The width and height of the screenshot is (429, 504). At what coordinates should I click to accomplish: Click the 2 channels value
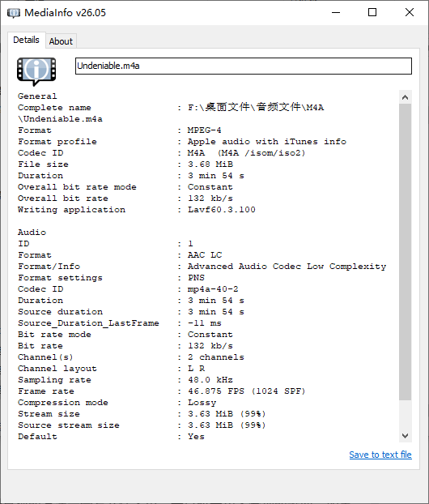click(x=216, y=357)
